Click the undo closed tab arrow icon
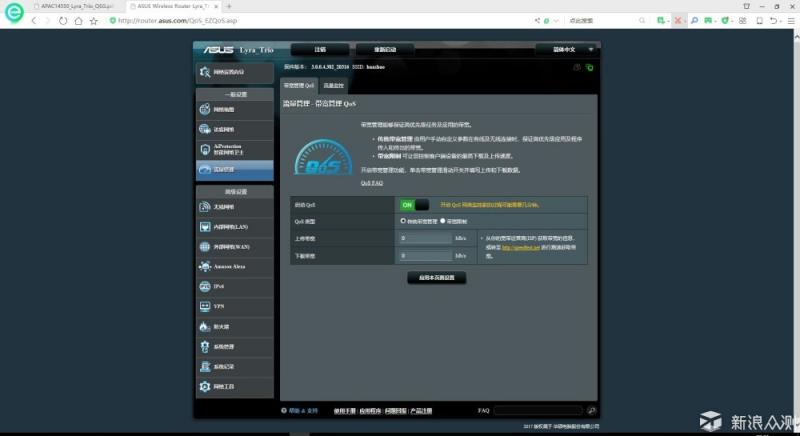Viewport: 800px width, 436px height. 773,20
